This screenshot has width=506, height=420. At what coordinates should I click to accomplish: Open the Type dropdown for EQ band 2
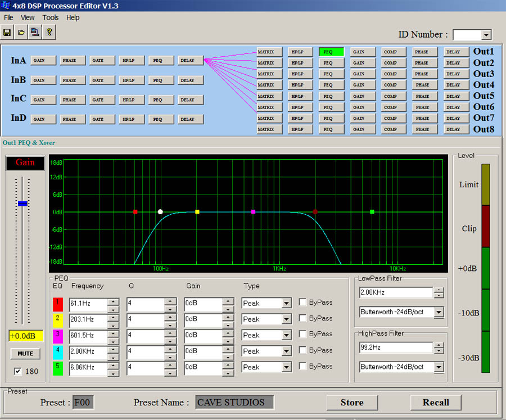[287, 319]
